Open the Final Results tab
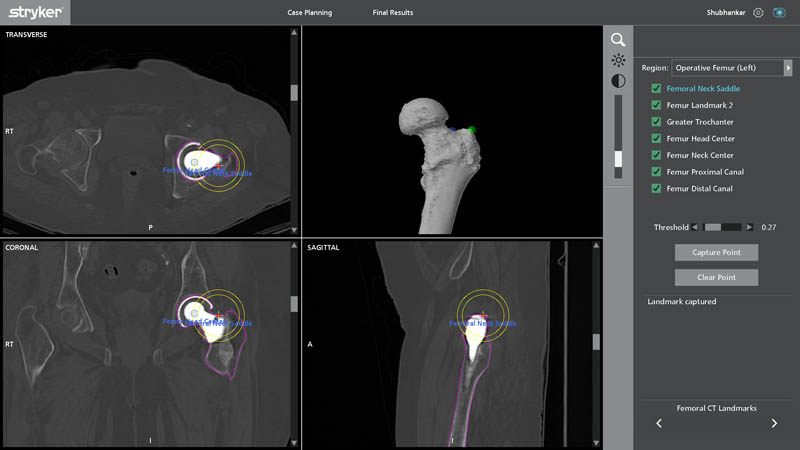Image resolution: width=800 pixels, height=450 pixels. (393, 12)
